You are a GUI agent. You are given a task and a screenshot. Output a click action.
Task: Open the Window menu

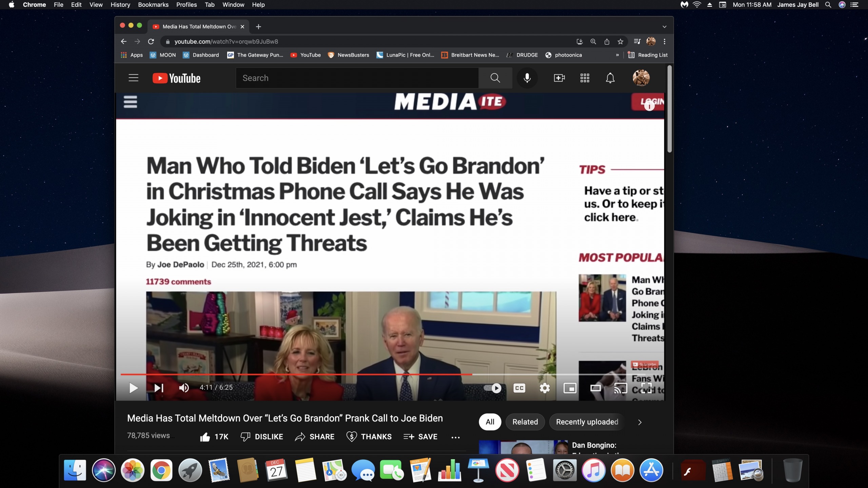pos(233,5)
